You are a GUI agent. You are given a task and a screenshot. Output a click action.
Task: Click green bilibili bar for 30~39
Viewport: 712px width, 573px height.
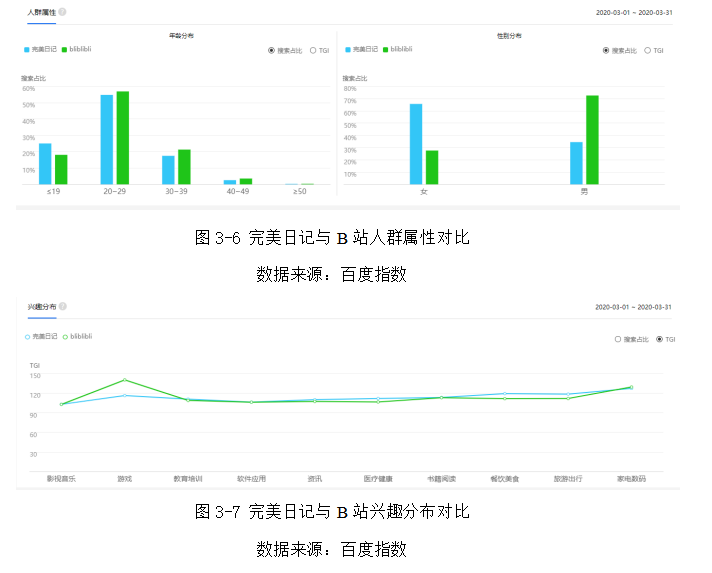[x=184, y=167]
